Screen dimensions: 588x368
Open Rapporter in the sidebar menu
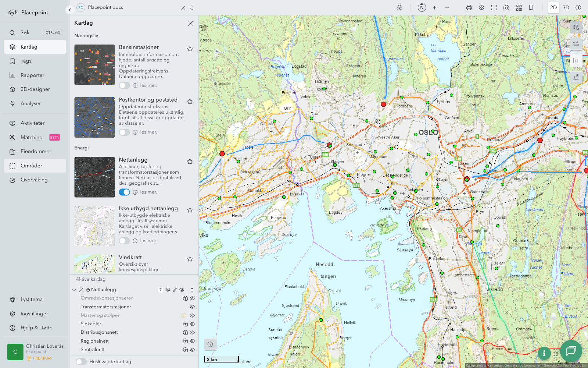click(32, 75)
